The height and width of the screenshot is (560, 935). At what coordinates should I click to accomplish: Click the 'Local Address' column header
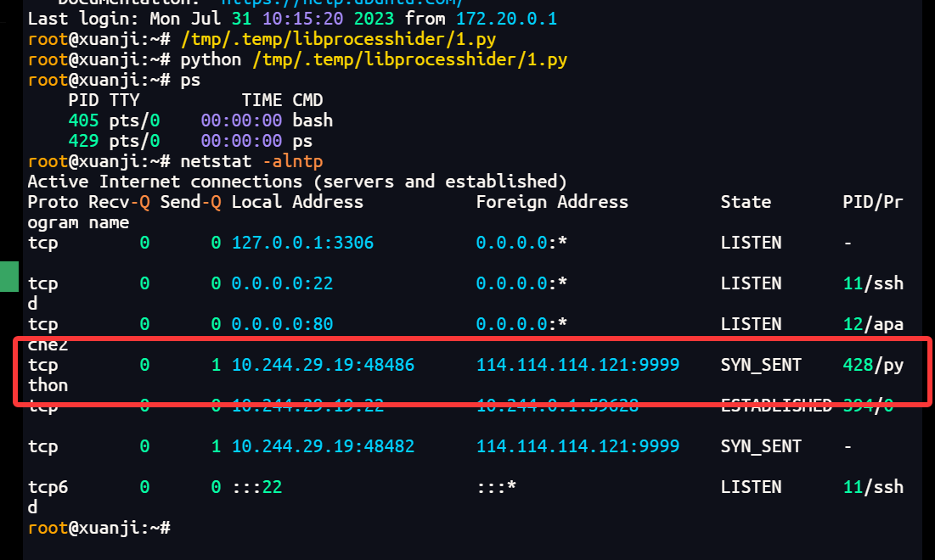pyautogui.click(x=297, y=202)
